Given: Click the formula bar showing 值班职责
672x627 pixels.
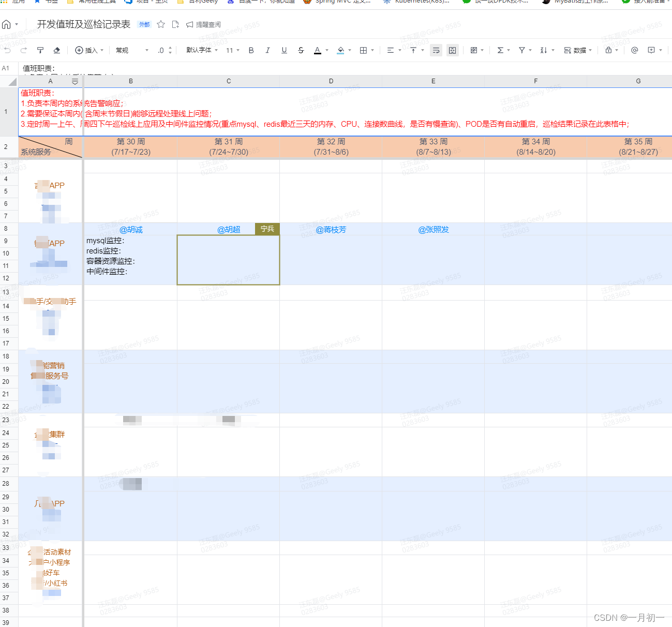Looking at the screenshot, I should point(346,68).
